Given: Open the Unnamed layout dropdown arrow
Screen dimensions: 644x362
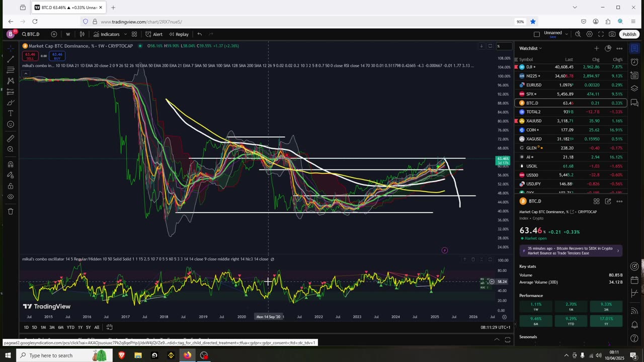Looking at the screenshot, I should click(567, 34).
